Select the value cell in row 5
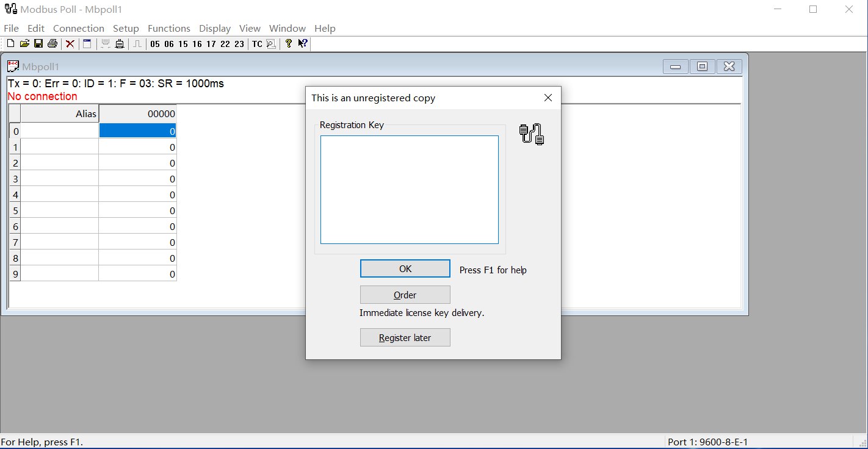 click(138, 210)
